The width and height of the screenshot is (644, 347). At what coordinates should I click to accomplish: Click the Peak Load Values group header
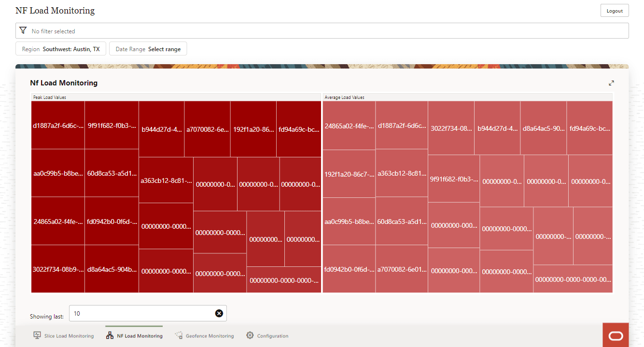pyautogui.click(x=176, y=97)
